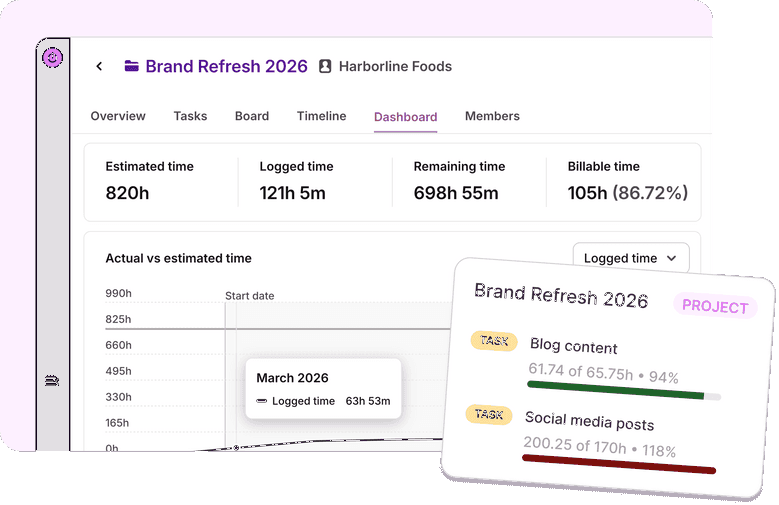Switch to the Timeline tab

tap(321, 116)
